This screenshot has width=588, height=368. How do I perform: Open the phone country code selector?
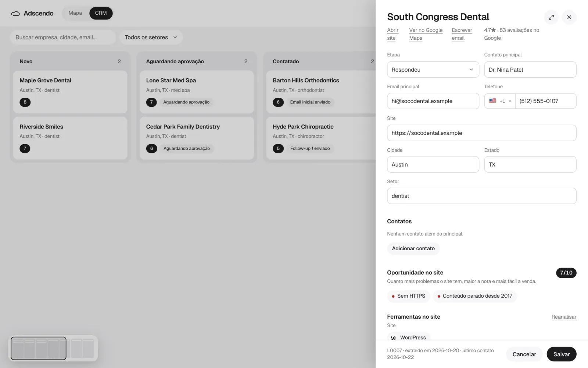(x=500, y=101)
